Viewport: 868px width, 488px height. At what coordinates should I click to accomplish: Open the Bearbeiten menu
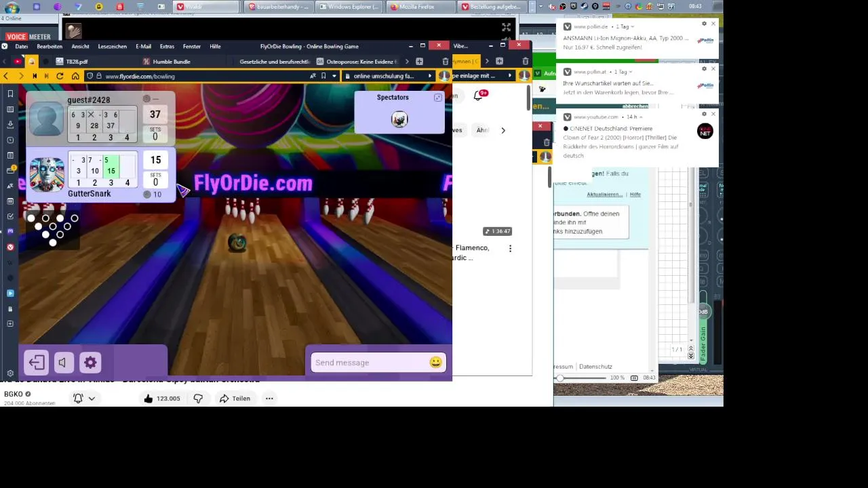(x=50, y=46)
